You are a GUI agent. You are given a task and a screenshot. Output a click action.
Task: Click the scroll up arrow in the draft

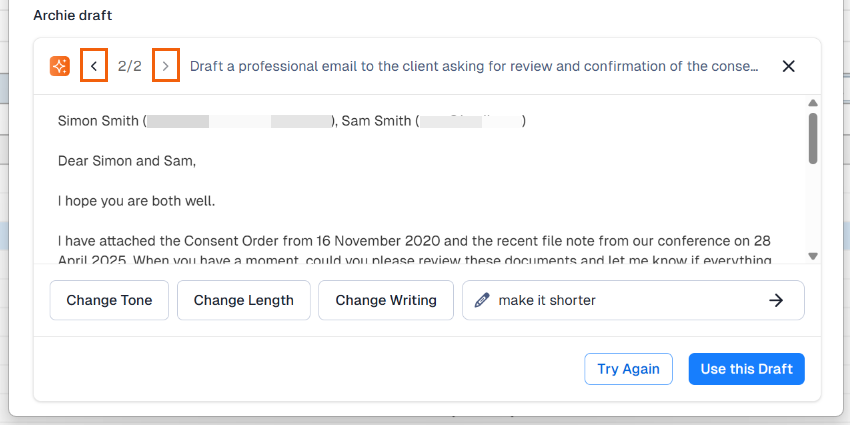click(x=813, y=103)
